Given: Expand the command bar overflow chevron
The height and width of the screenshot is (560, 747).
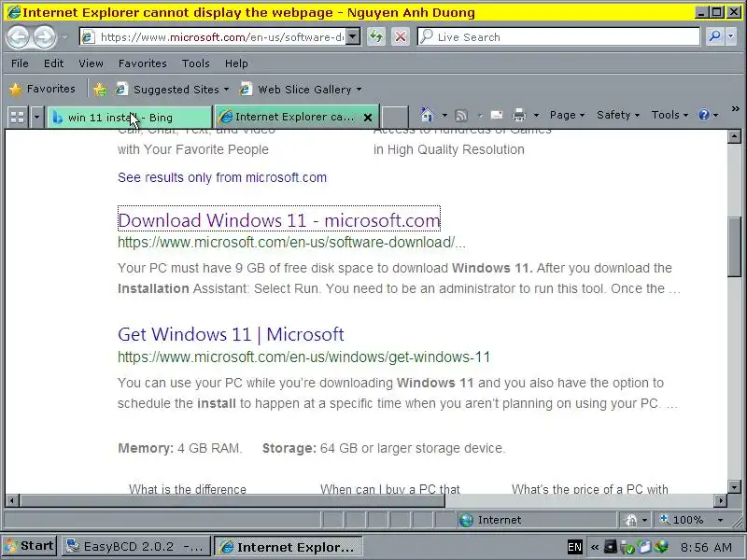Looking at the screenshot, I should 735,109.
